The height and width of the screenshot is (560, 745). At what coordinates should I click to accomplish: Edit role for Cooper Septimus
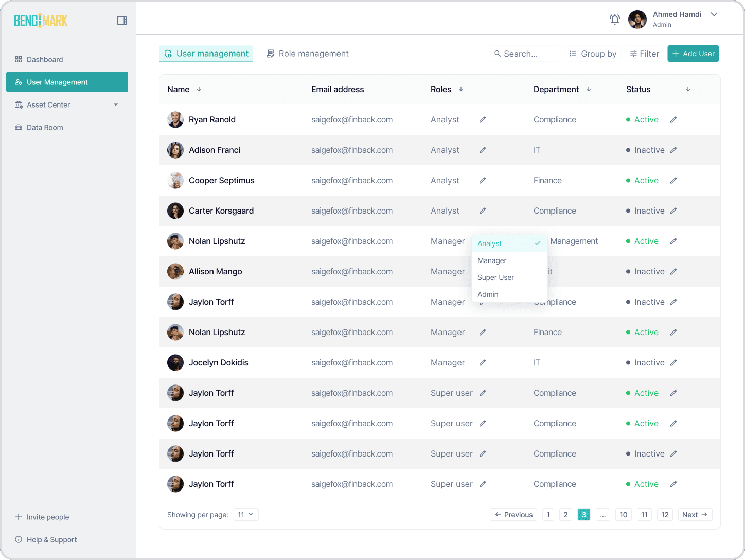[x=483, y=180]
